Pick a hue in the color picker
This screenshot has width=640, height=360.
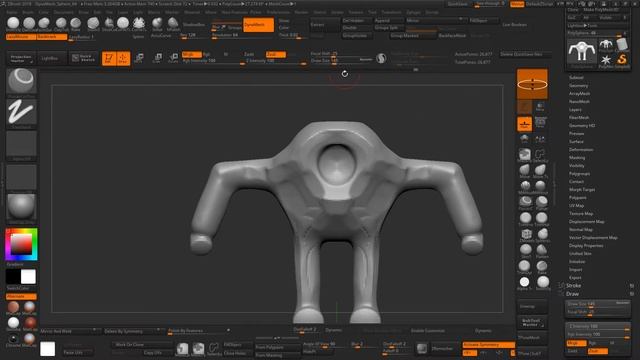click(21, 244)
